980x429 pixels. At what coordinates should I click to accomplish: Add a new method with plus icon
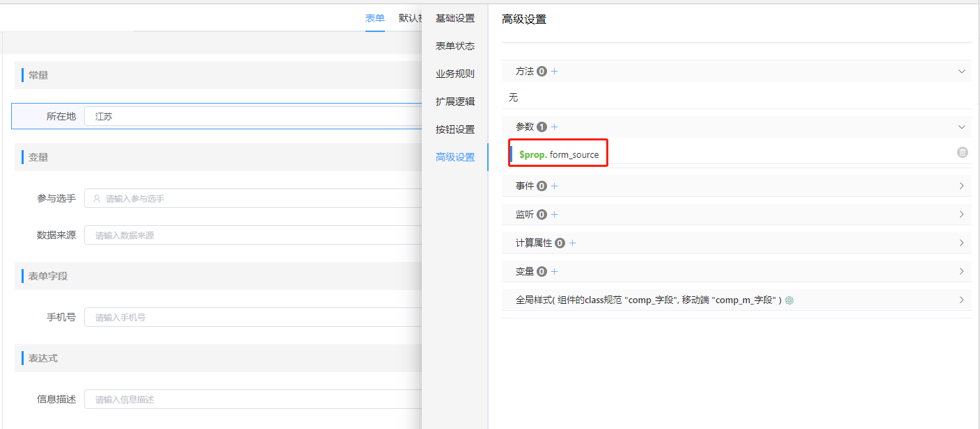click(555, 71)
